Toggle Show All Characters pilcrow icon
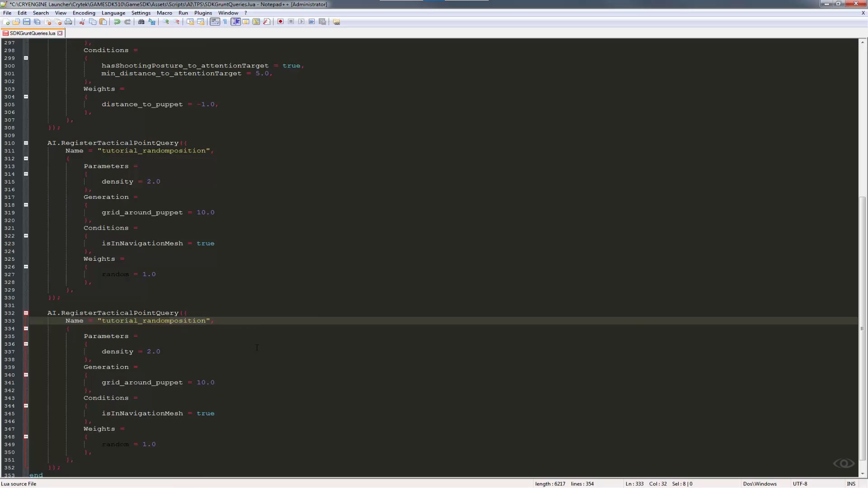868x488 pixels. click(225, 22)
